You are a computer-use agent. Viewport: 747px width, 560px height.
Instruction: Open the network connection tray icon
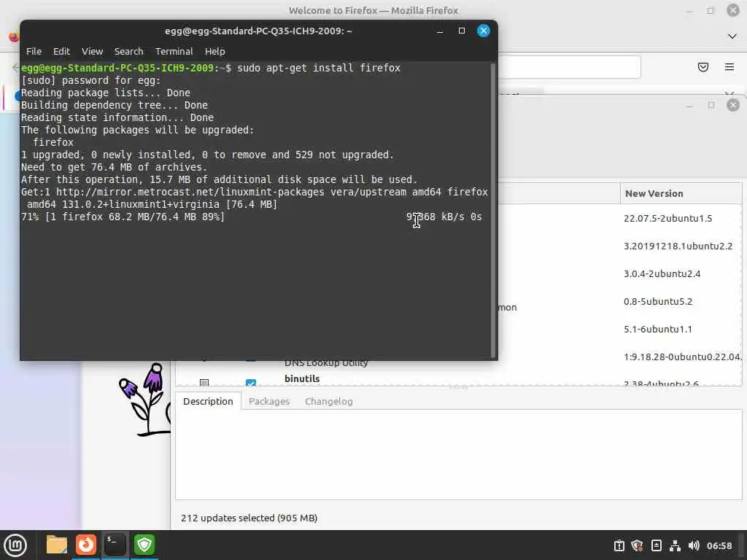(675, 545)
